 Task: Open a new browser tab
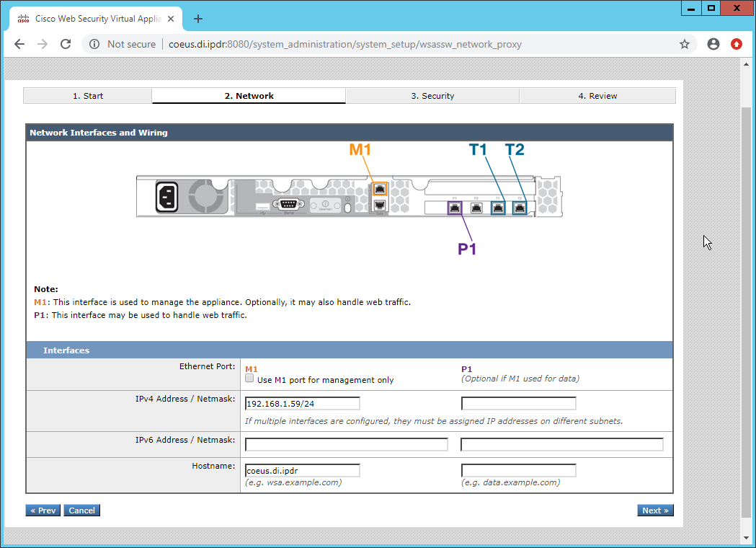(x=197, y=19)
